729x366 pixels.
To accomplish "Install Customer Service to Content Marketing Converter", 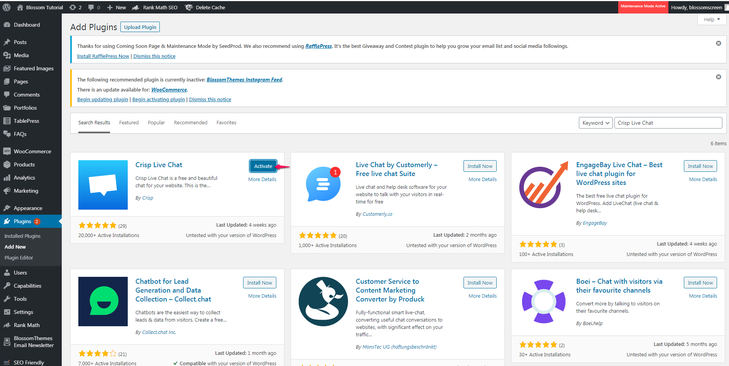I will pos(480,283).
